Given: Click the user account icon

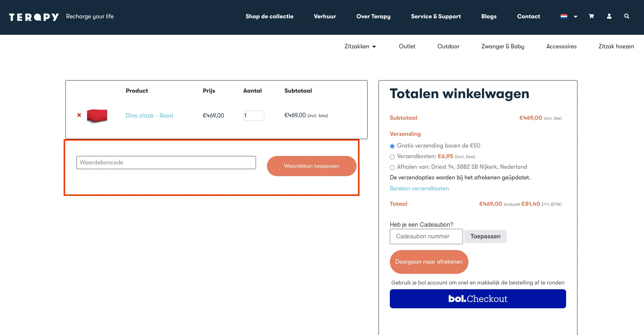Looking at the screenshot, I should click(609, 16).
